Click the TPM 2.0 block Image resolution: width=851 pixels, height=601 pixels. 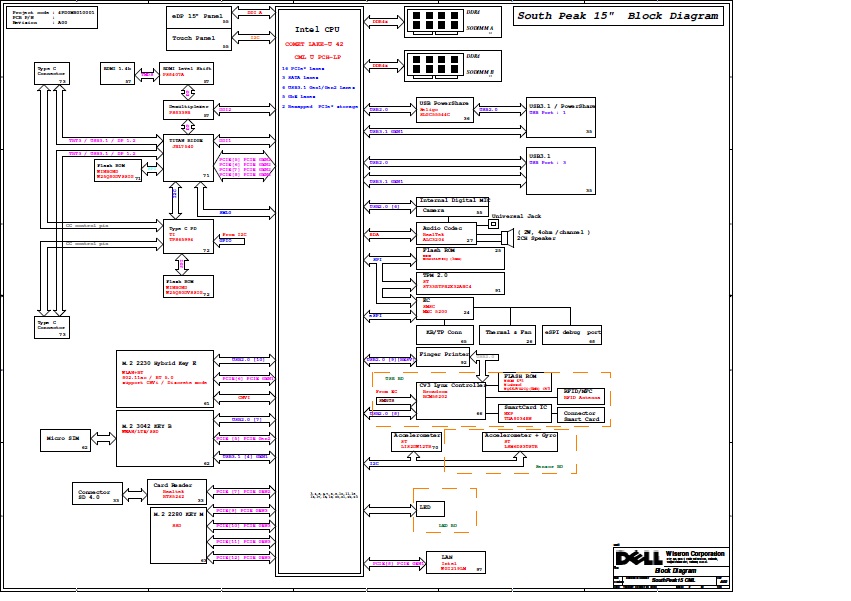pos(460,283)
